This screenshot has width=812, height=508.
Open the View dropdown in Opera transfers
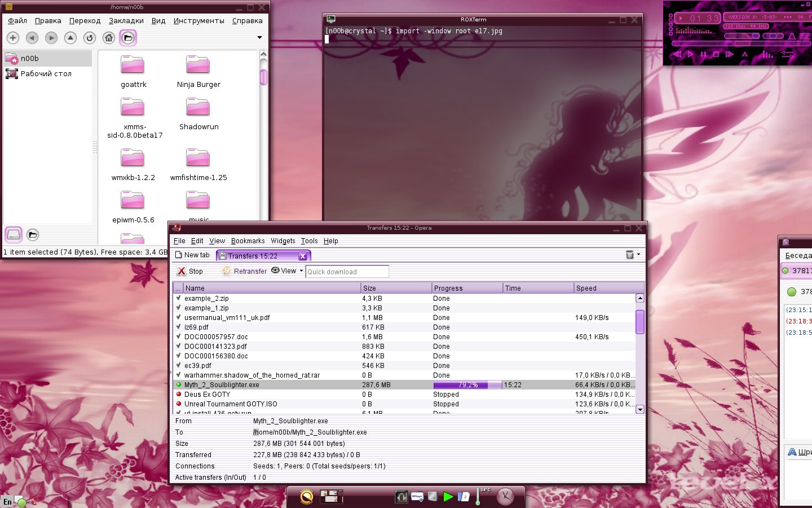coord(287,271)
